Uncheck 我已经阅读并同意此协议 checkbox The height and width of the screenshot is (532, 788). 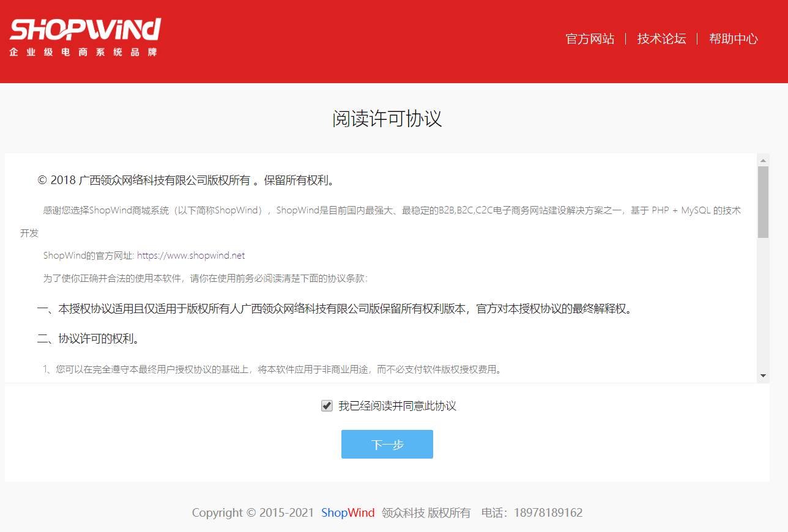coord(327,406)
